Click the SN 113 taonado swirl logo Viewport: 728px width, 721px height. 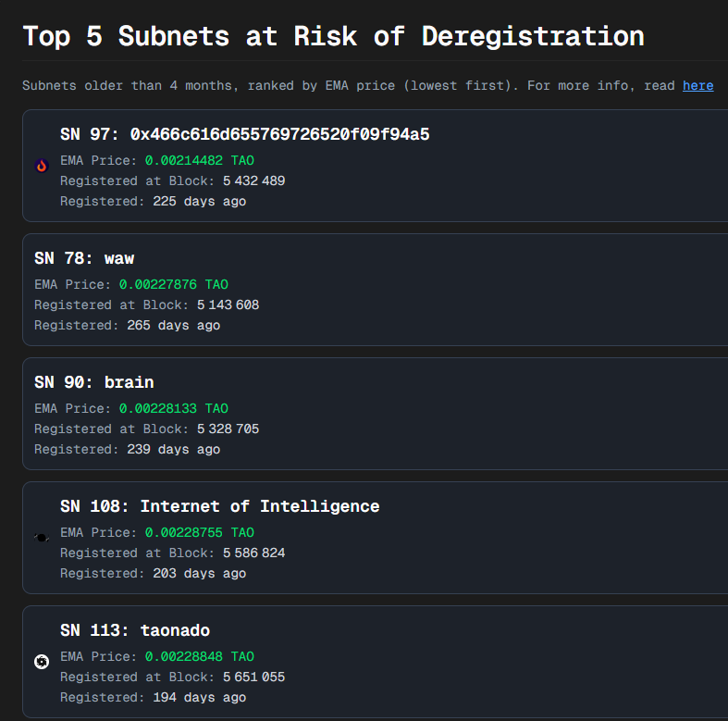click(x=42, y=662)
